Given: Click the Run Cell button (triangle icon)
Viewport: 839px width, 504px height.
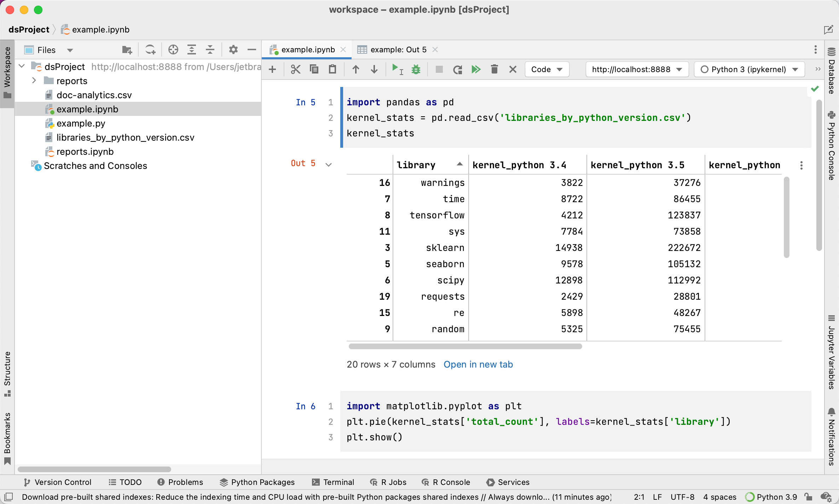Looking at the screenshot, I should pyautogui.click(x=395, y=70).
